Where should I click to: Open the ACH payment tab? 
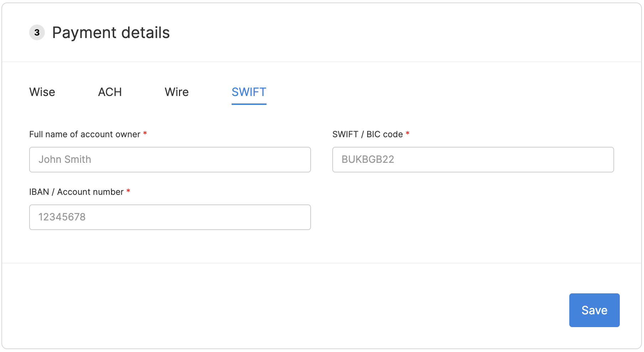[110, 92]
